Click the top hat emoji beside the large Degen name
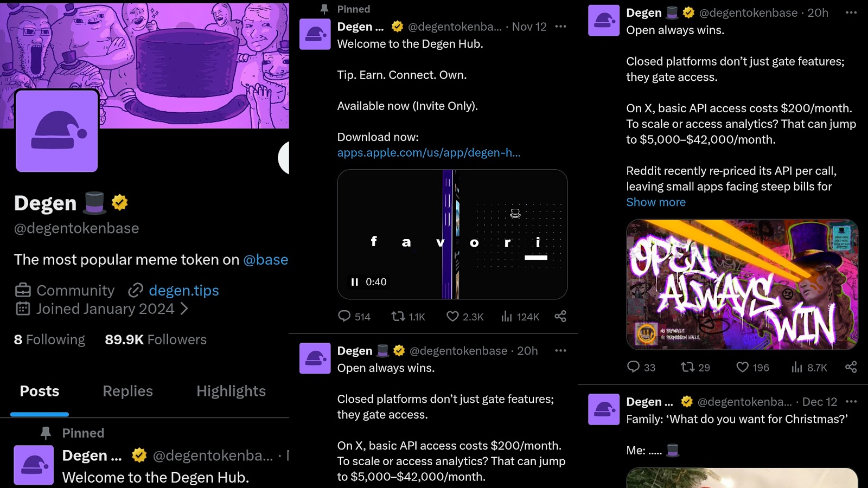Viewport: 868px width, 488px height. point(94,203)
